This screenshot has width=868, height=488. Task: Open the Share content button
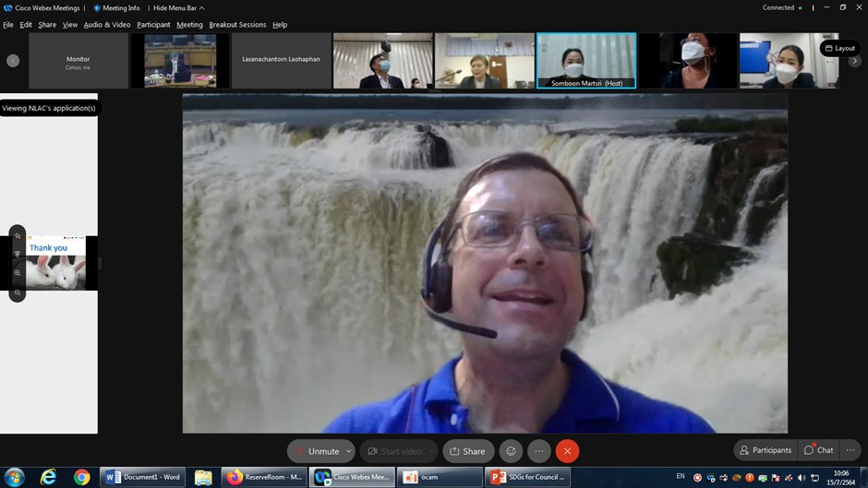(467, 451)
